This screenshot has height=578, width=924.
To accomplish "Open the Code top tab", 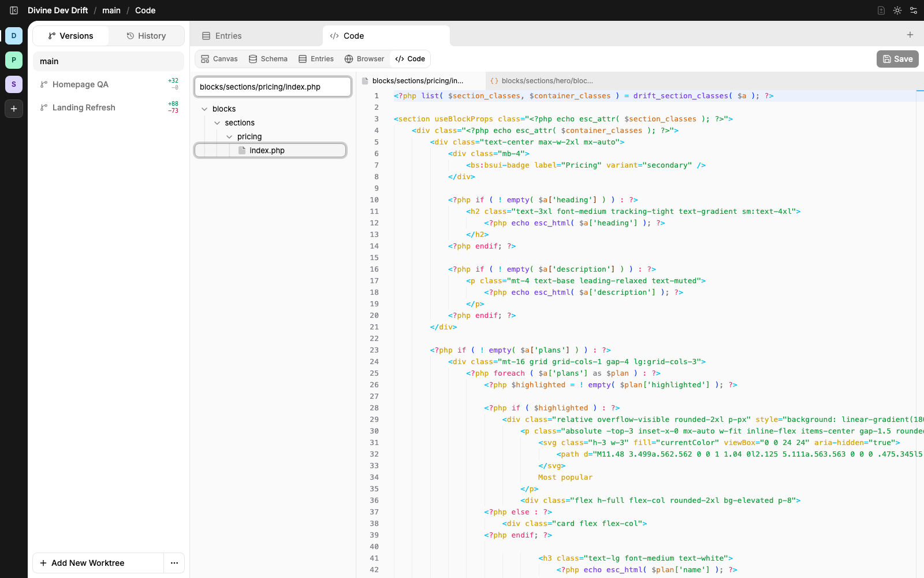I will point(386,36).
